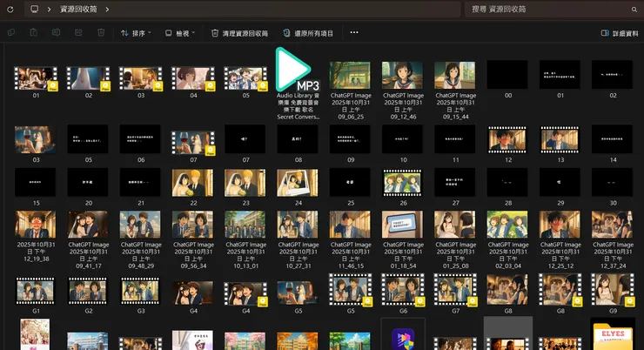Viewport: 644px width, 350px height.
Task: Select the black image named 11
Action: pos(455,144)
